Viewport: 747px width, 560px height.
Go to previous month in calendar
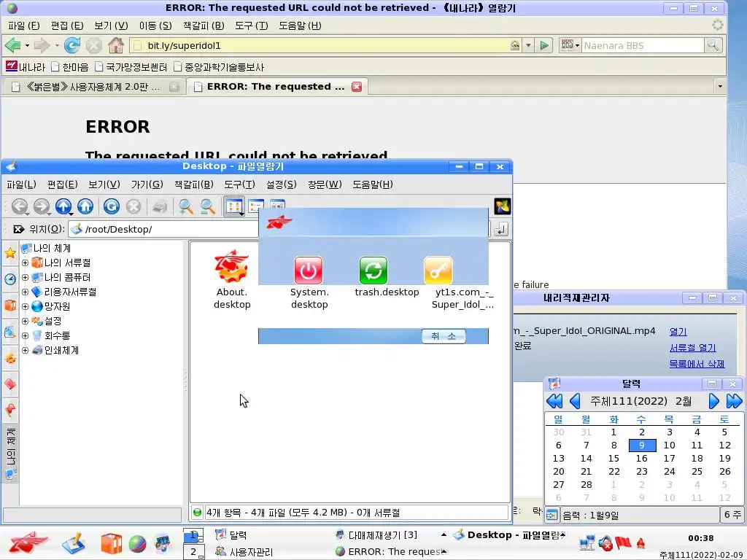coord(575,401)
